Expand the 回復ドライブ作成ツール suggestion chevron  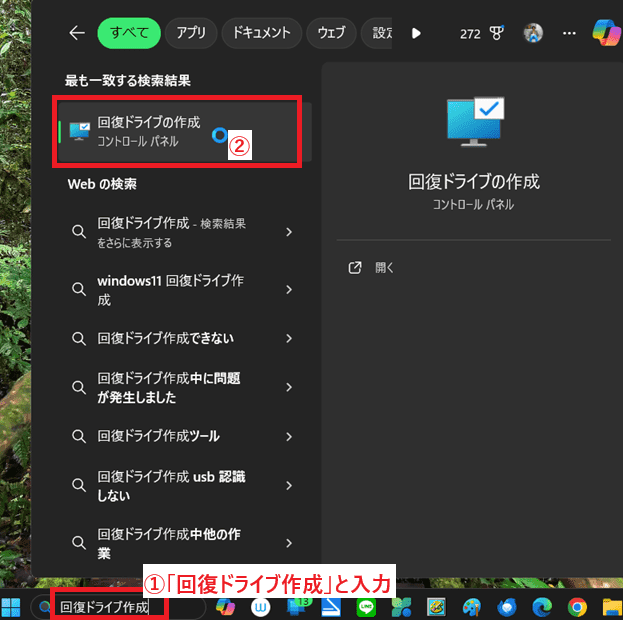tap(289, 436)
